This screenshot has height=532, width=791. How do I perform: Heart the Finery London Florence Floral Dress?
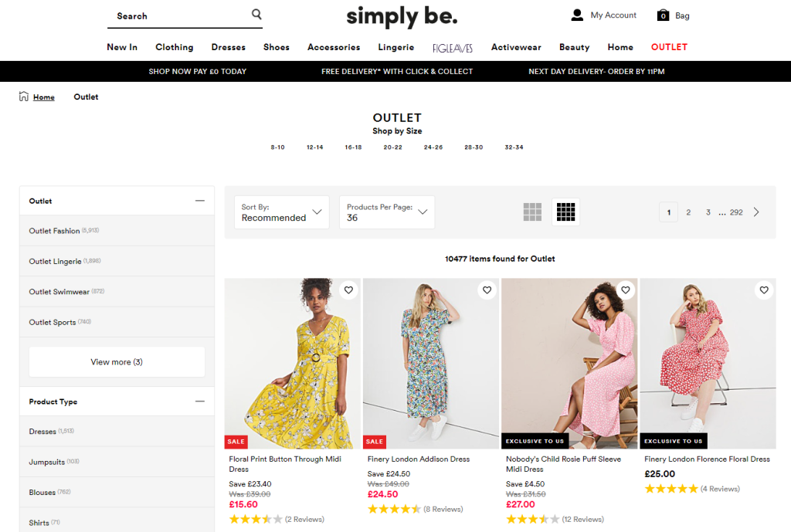pos(764,290)
